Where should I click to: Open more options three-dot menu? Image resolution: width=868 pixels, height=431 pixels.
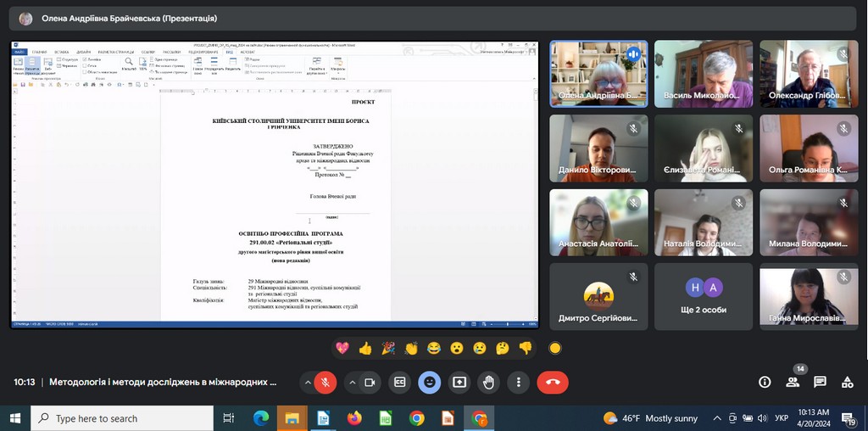tap(519, 383)
